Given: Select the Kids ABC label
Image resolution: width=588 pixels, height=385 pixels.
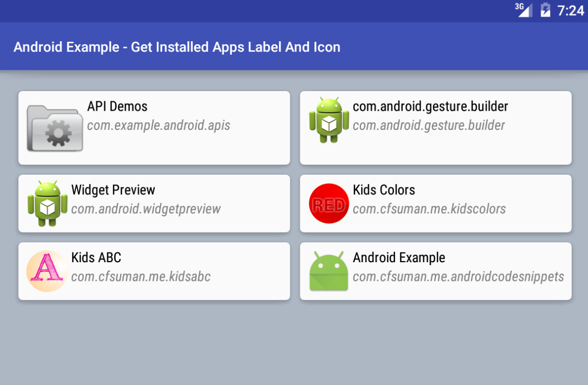Looking at the screenshot, I should coord(96,258).
